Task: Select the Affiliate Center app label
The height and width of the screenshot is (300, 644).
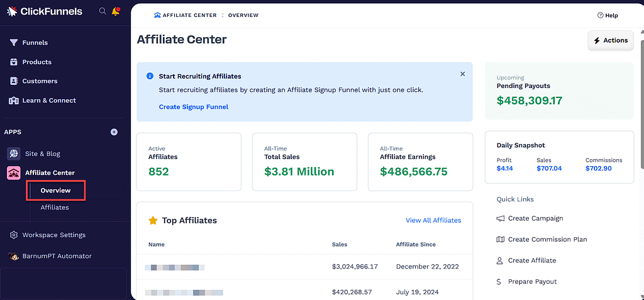Action: [50, 173]
